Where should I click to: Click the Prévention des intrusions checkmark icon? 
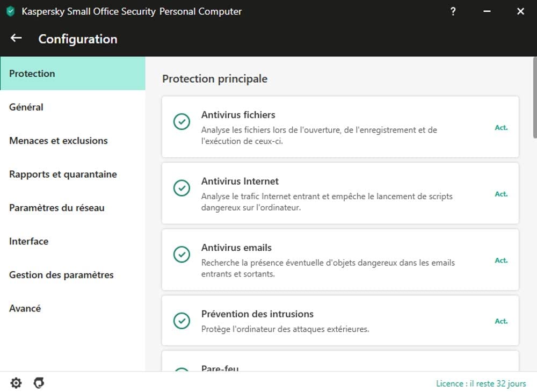[x=182, y=321]
